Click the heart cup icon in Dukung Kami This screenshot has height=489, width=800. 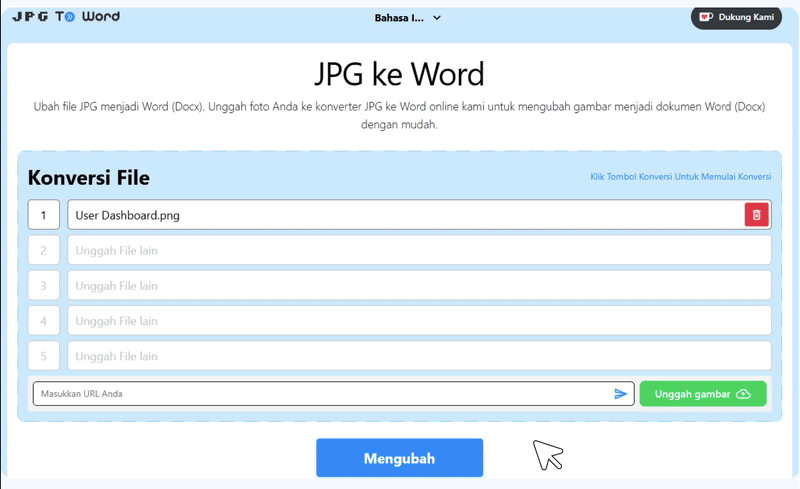pos(706,17)
